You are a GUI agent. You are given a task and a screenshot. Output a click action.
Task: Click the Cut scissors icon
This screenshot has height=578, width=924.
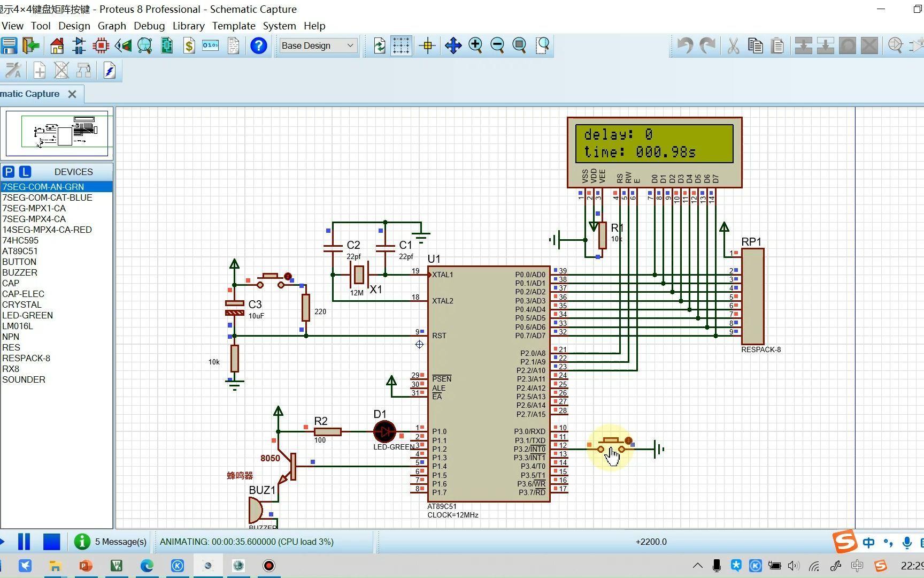734,45
